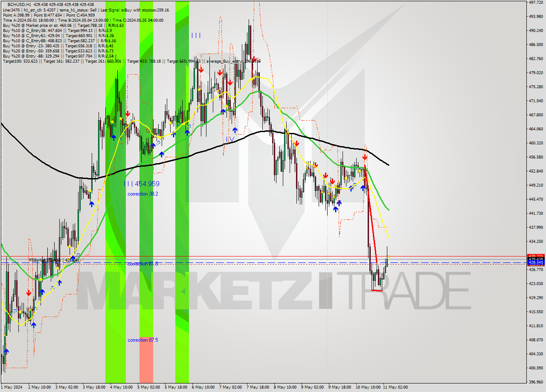Select the 'correction 87.5' label
This screenshot has height=392, width=546.
tap(143, 340)
